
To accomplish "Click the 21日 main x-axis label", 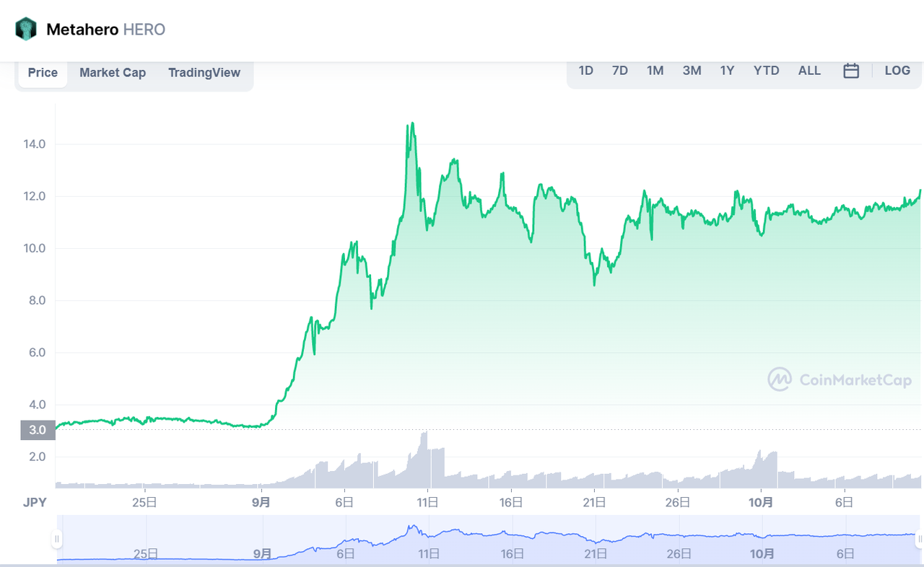I will (594, 502).
